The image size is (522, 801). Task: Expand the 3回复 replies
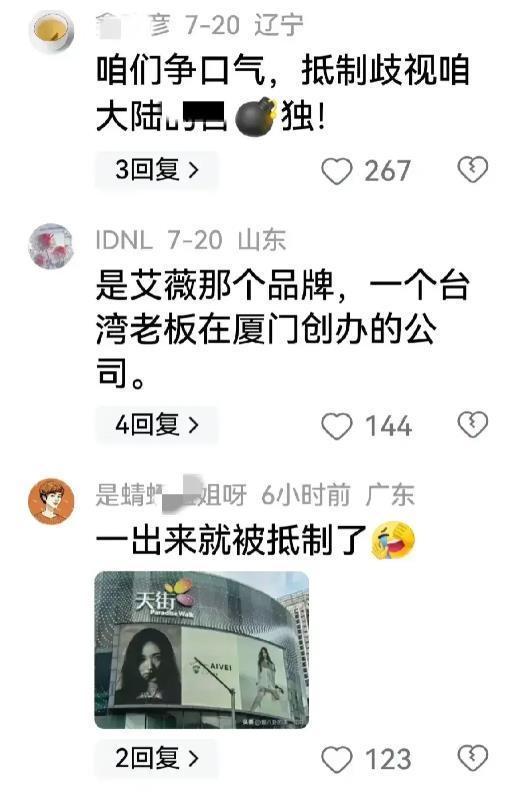(156, 170)
